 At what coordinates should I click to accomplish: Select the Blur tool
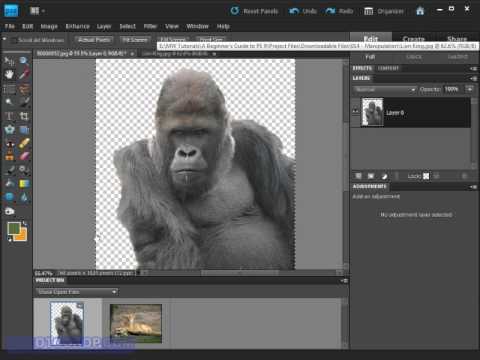point(24,197)
